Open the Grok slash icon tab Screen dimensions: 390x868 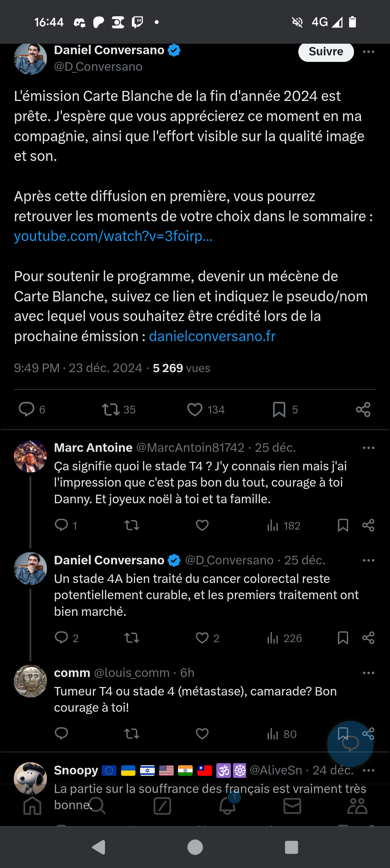[x=162, y=806]
